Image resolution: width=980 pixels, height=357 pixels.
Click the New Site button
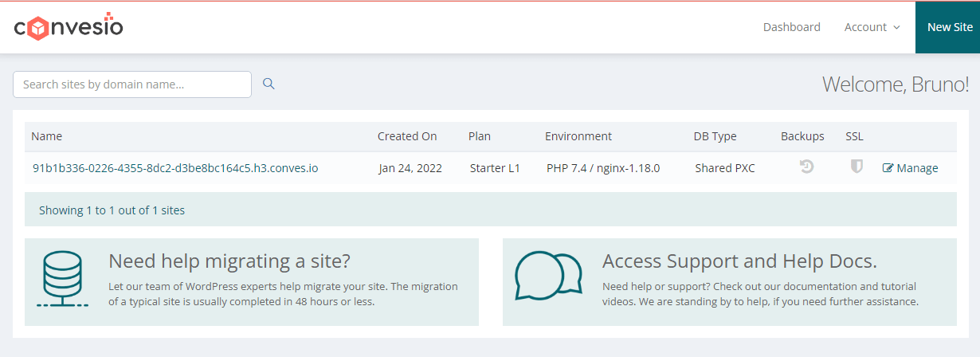pos(950,27)
